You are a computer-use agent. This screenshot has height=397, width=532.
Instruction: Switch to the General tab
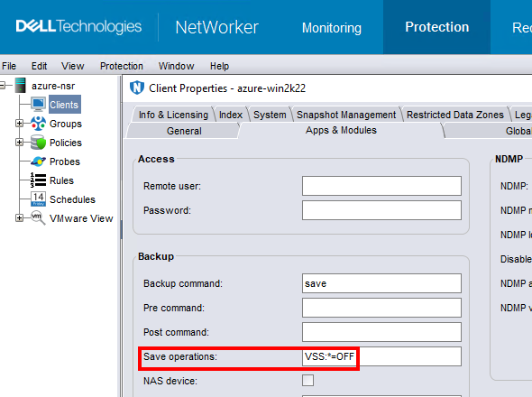point(184,131)
